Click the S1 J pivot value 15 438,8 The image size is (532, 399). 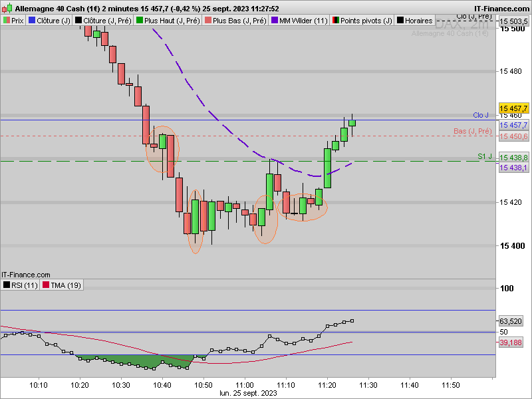(513, 158)
